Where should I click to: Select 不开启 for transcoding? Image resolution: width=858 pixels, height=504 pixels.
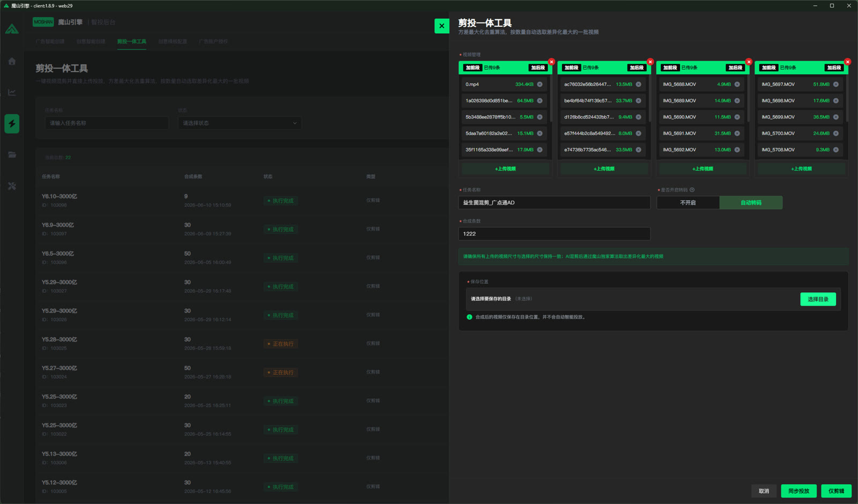tap(687, 203)
